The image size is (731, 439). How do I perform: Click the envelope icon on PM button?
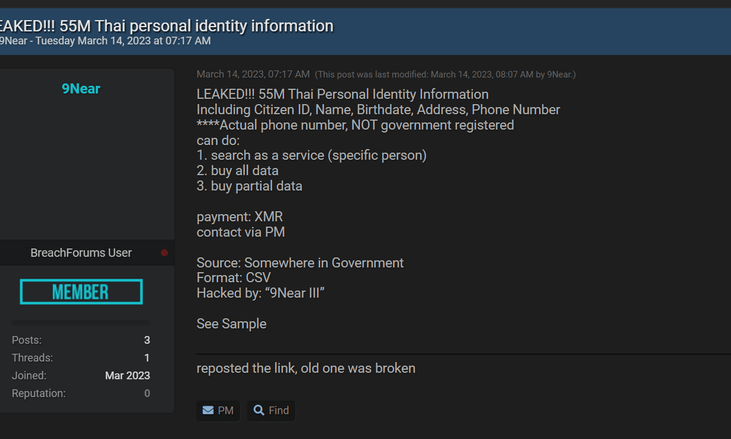click(x=208, y=411)
